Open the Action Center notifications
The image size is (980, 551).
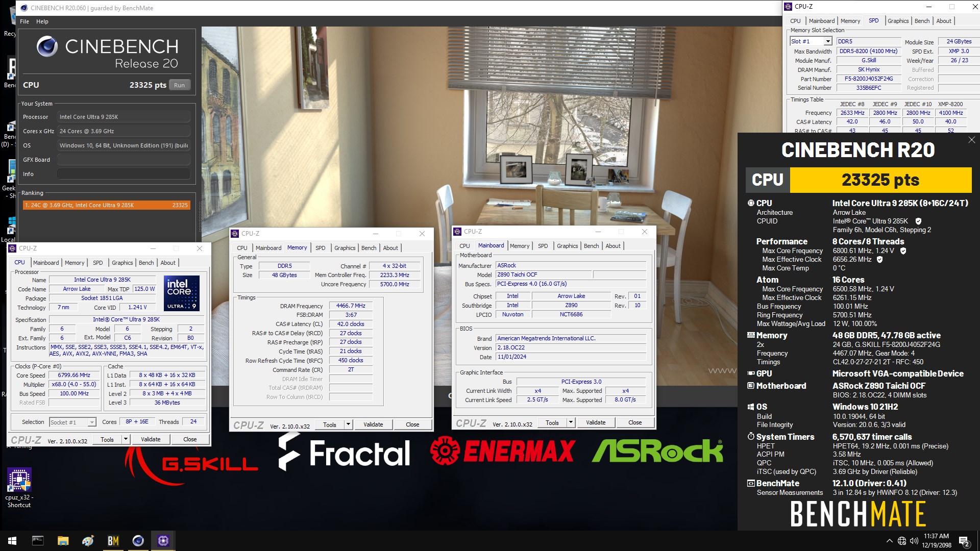tap(964, 541)
